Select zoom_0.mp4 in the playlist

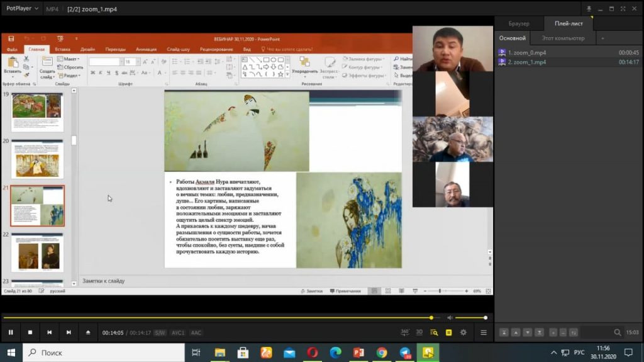tap(527, 53)
